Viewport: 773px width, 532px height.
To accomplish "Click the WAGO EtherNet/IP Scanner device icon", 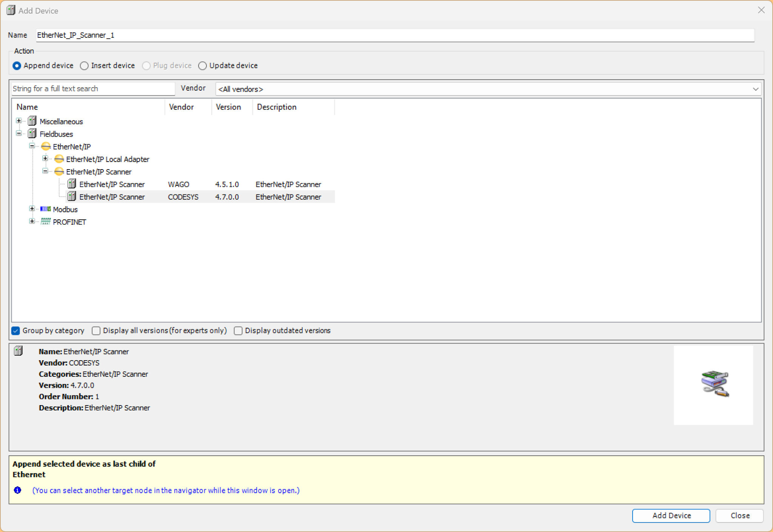I will click(x=72, y=184).
